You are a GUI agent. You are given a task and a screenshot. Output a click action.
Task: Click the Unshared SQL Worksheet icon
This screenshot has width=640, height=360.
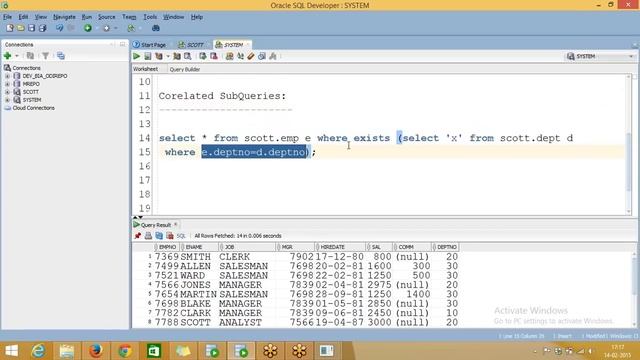[229, 56]
